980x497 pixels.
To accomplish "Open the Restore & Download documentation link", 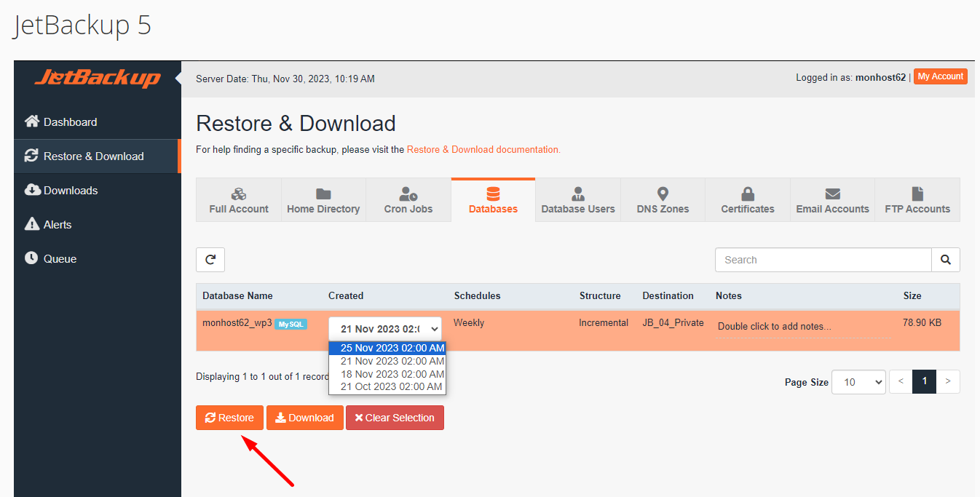I will pyautogui.click(x=483, y=149).
